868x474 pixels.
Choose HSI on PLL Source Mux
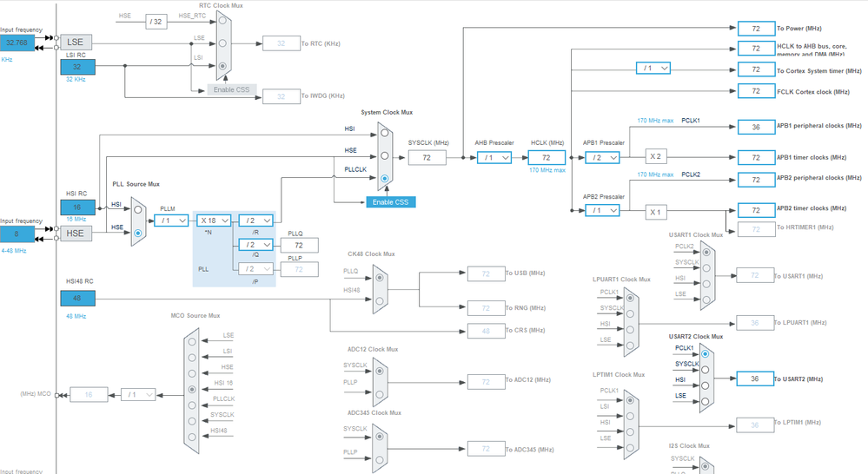(138, 209)
